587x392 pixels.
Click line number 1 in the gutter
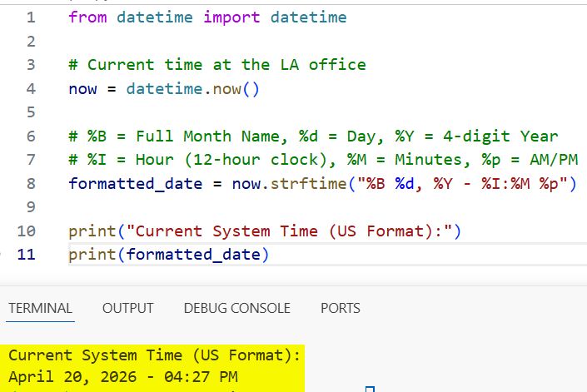(31, 17)
